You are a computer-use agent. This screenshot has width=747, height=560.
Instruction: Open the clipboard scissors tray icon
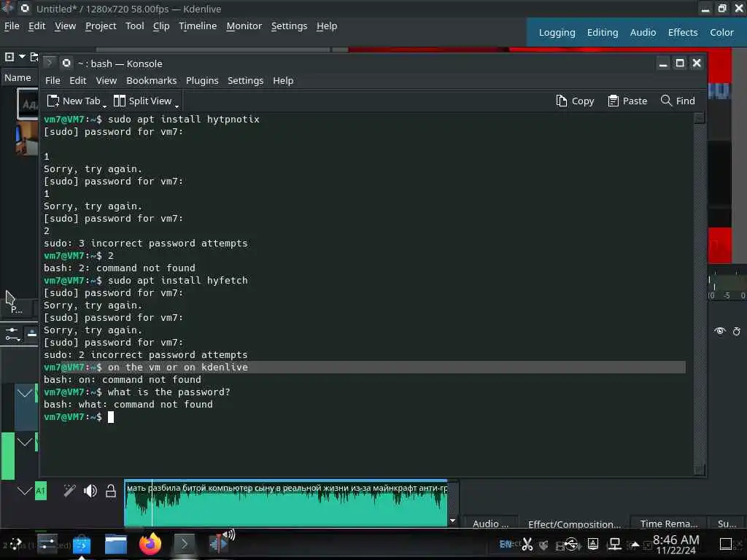coord(527,544)
